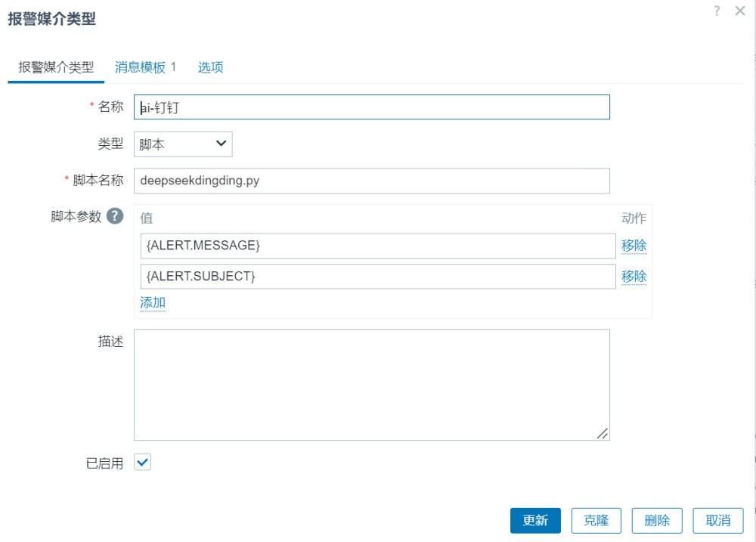Click the 脚本参数 help icon

115,216
